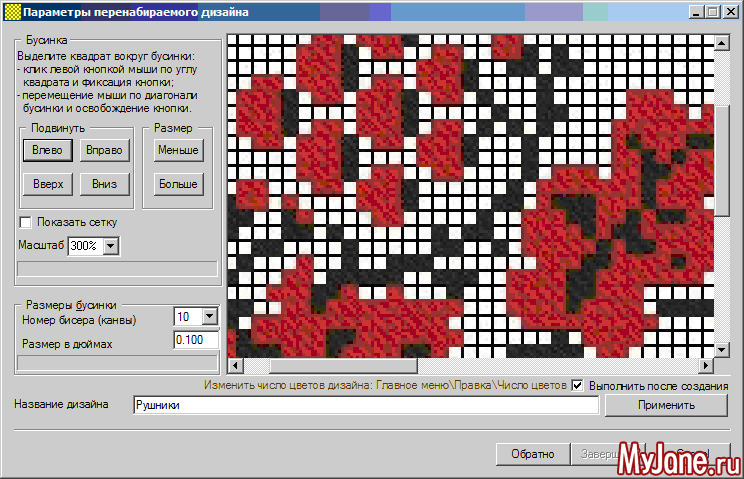Click the Влево (left) move button
This screenshot has width=744, height=479.
[x=47, y=150]
